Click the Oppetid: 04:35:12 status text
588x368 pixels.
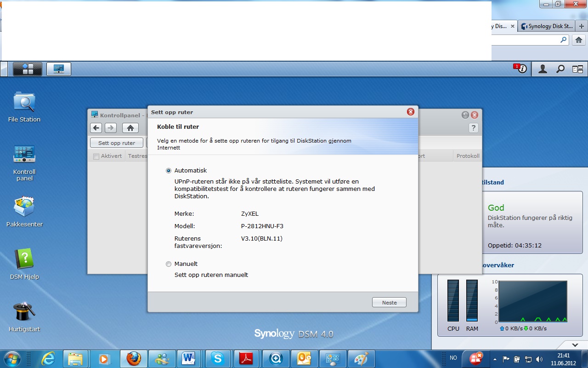click(514, 246)
